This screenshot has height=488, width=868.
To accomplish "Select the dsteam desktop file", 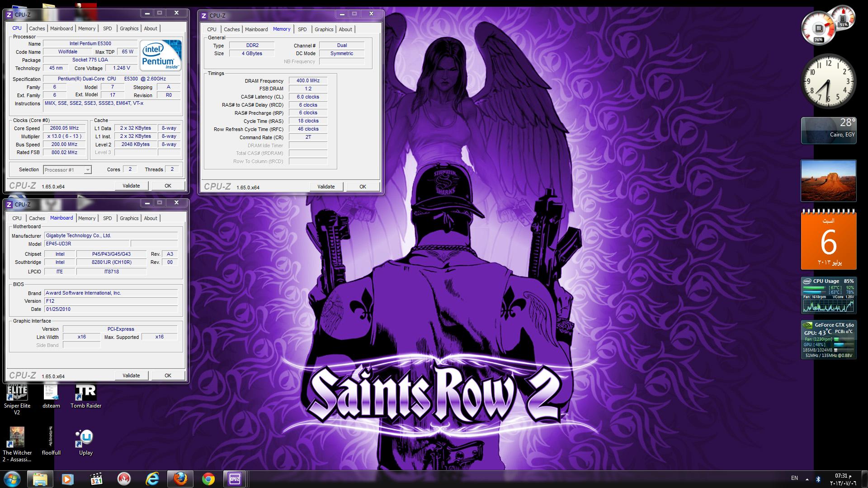I will coord(51,397).
